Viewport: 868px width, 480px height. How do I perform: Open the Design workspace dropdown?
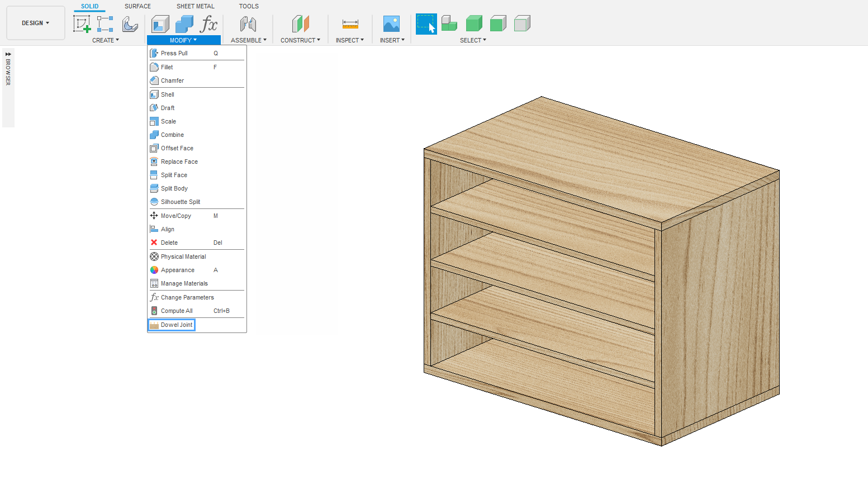pos(36,23)
